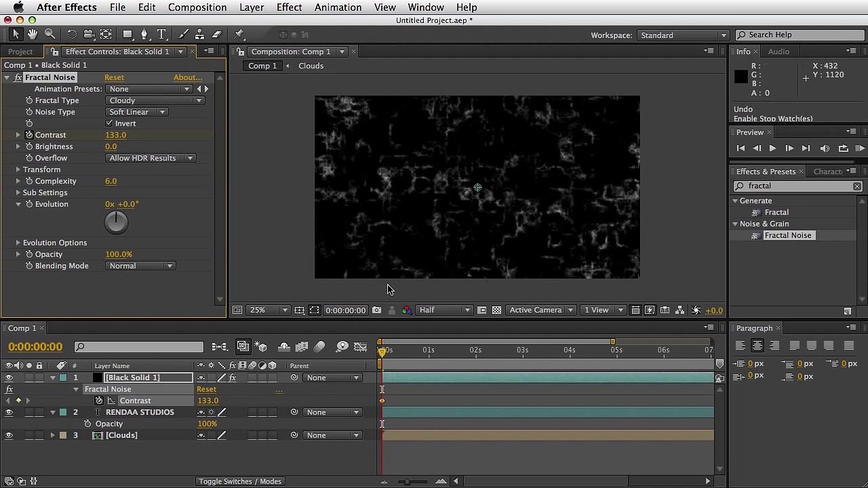Hide the Clouds layer eye

tap(9, 435)
